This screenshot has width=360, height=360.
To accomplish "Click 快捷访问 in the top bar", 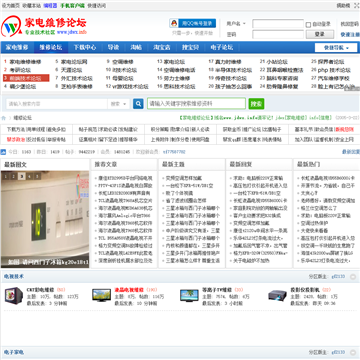I will [97, 6].
